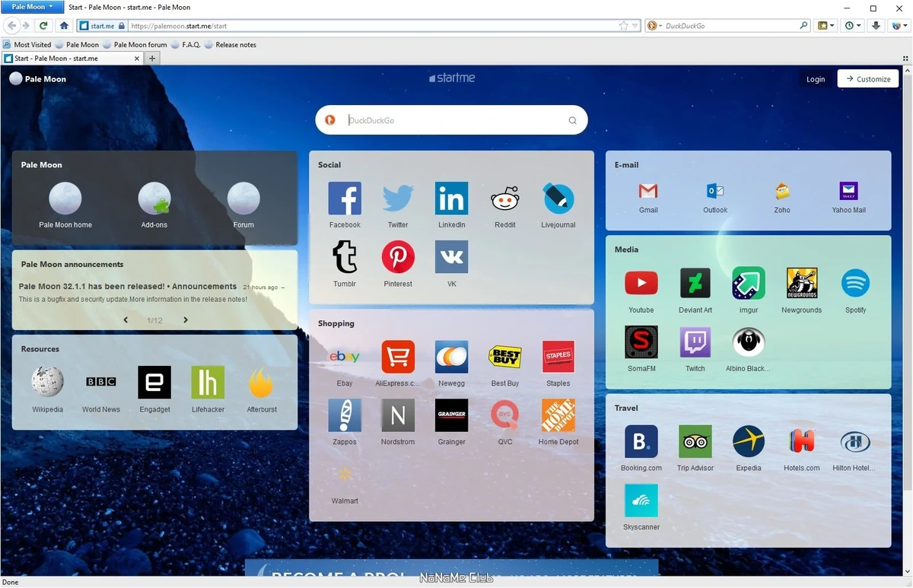The width and height of the screenshot is (913, 588).
Task: Open the AliExpress cart icon
Action: pos(398,357)
